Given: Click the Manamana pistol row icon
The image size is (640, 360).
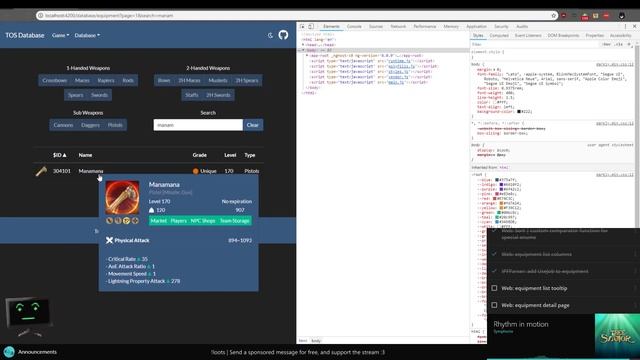Looking at the screenshot, I should 41,171.
